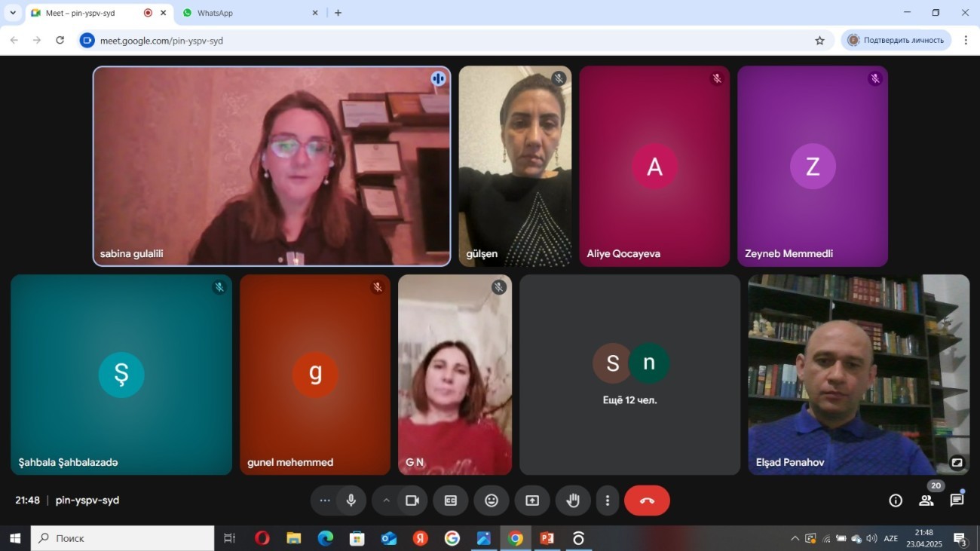The width and height of the screenshot is (980, 551).
Task: Raise hand in the meeting
Action: click(x=573, y=500)
